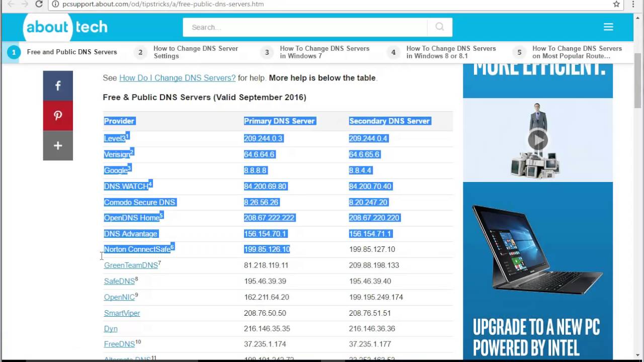Image resolution: width=644 pixels, height=362 pixels.
Task: Open the Verisign provider link
Action: tap(117, 154)
